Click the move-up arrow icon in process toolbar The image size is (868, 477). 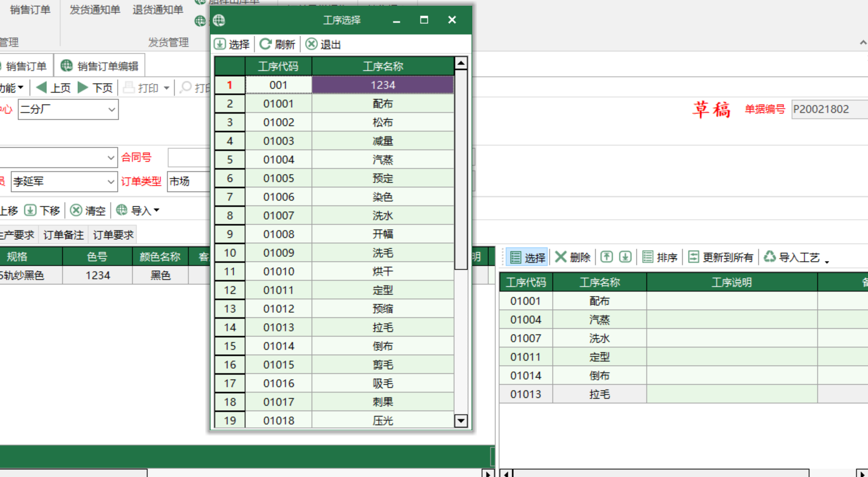(x=606, y=257)
